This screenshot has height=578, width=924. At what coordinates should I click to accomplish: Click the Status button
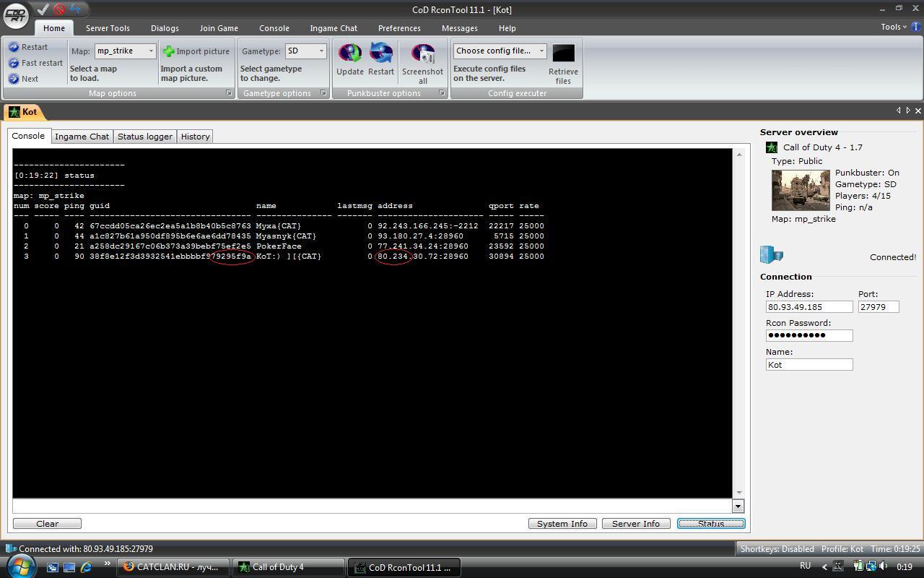tap(711, 523)
